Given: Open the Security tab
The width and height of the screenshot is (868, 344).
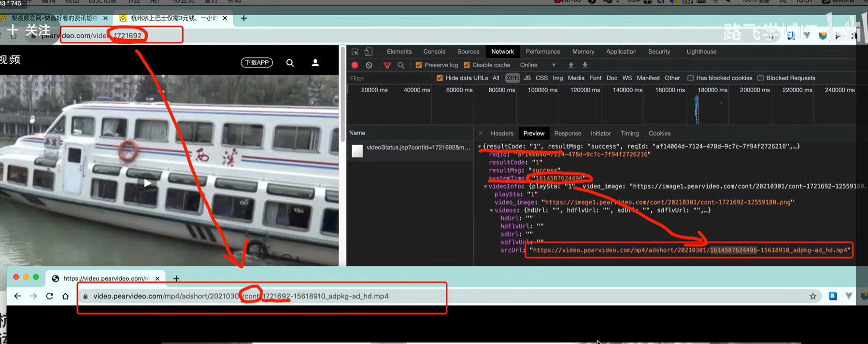Looking at the screenshot, I should pyautogui.click(x=659, y=52).
